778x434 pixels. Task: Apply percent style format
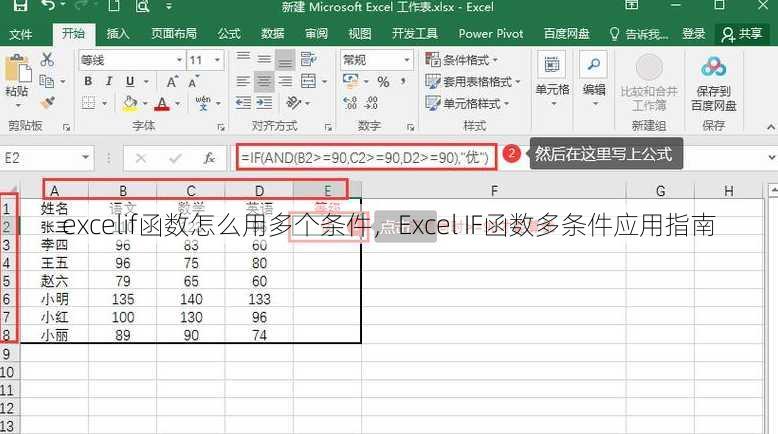383,81
